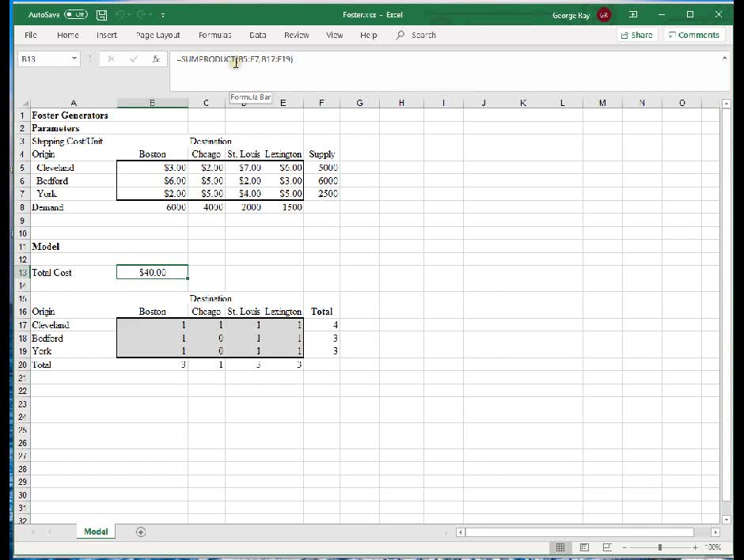Click the Undo arrow icon
This screenshot has width=744, height=560.
tap(120, 15)
